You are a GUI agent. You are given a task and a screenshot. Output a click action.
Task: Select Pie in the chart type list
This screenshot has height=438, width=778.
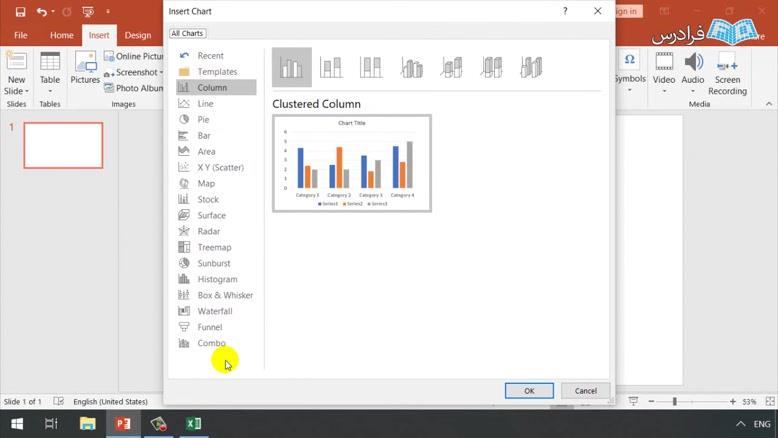tap(203, 120)
